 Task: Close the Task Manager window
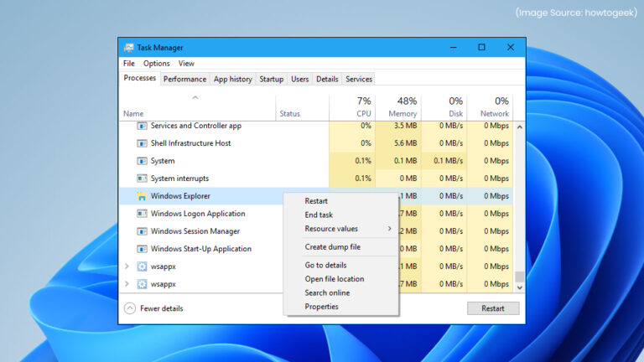pos(511,48)
